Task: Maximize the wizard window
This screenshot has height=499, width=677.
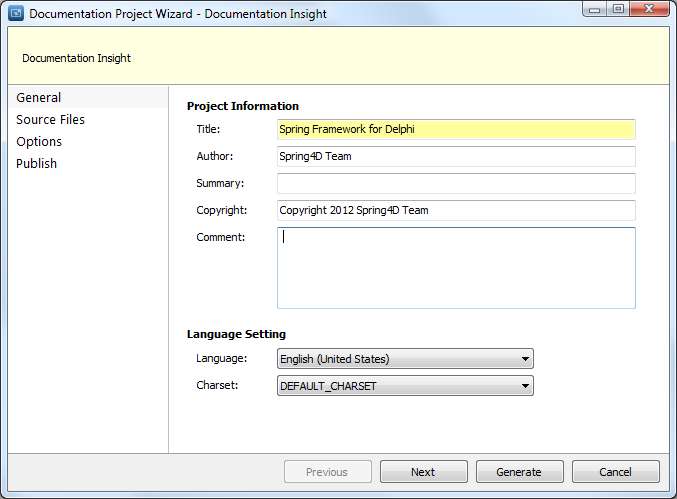Action: [x=618, y=9]
